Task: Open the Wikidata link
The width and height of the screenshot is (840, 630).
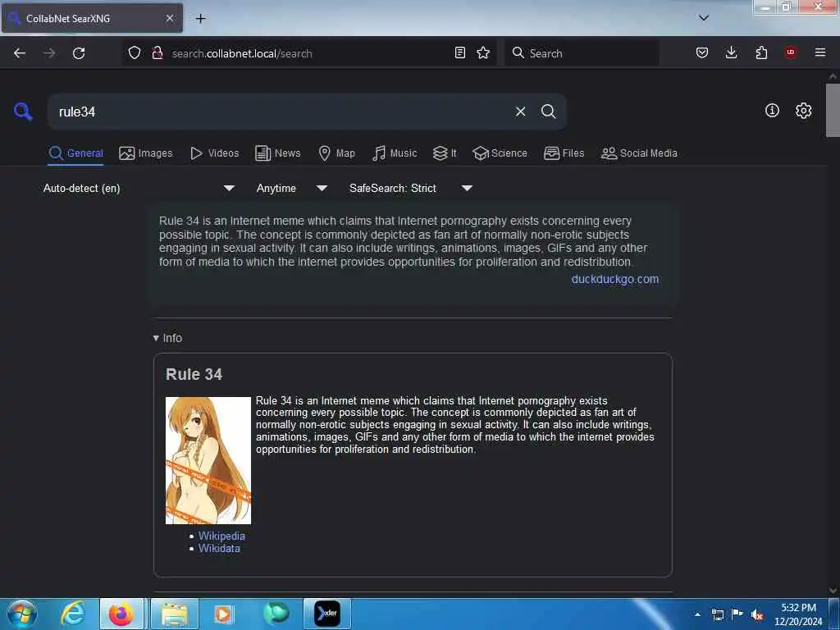Action: 219,548
